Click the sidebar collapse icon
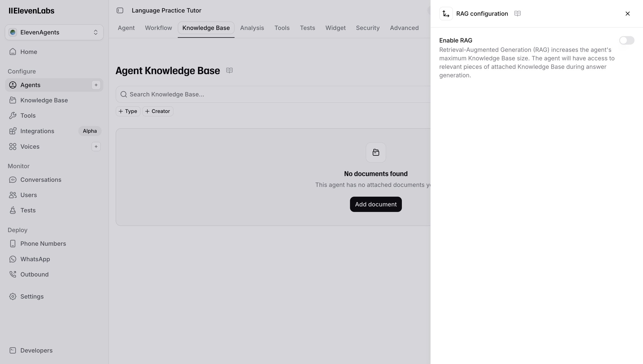Viewport: 643px width, 364px height. [x=120, y=10]
